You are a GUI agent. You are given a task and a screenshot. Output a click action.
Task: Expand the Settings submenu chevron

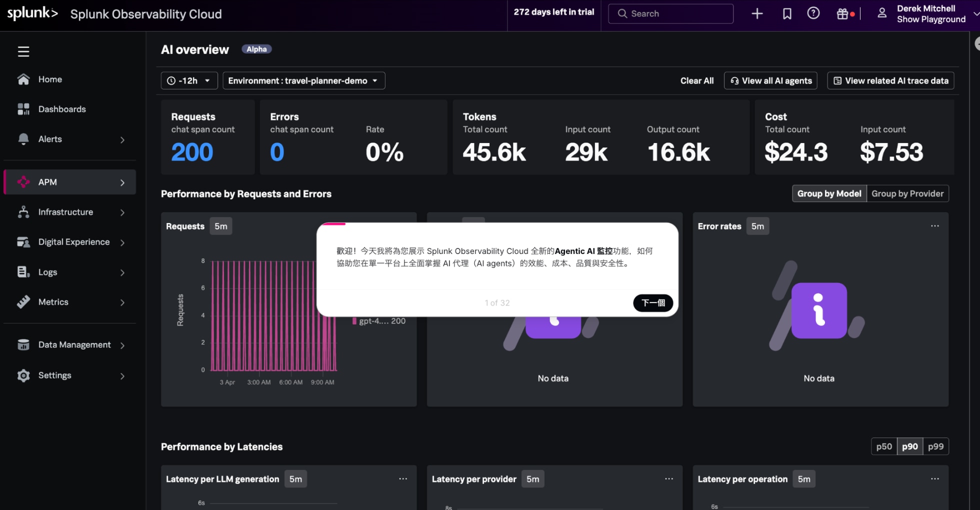point(122,376)
